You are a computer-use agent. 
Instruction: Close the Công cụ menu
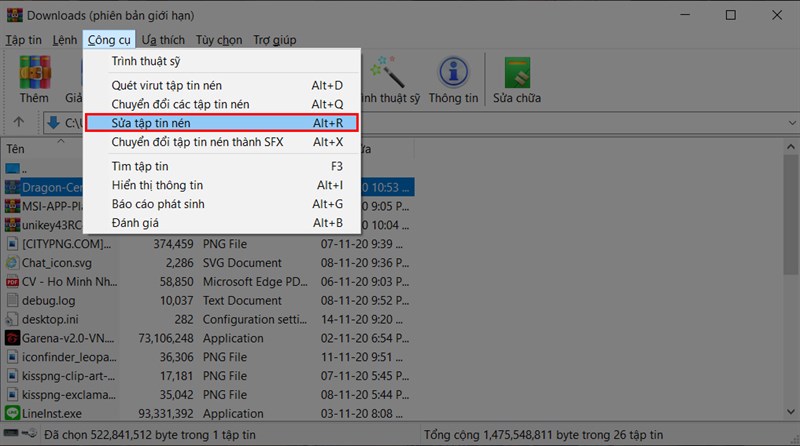109,40
